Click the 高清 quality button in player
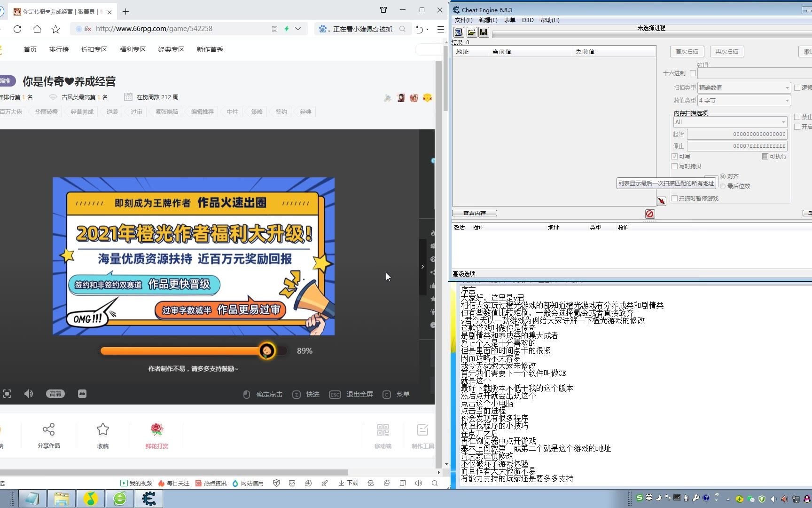812x508 pixels. point(55,394)
